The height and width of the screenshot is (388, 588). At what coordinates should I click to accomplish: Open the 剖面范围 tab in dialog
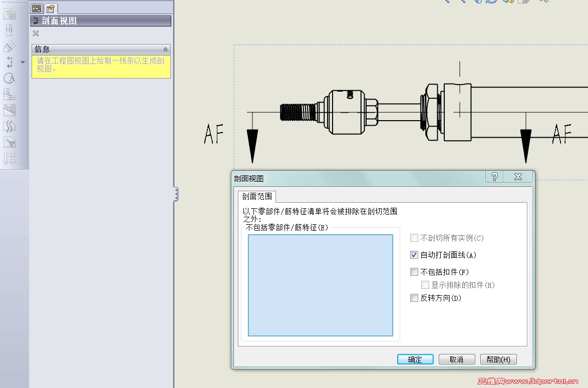[257, 196]
